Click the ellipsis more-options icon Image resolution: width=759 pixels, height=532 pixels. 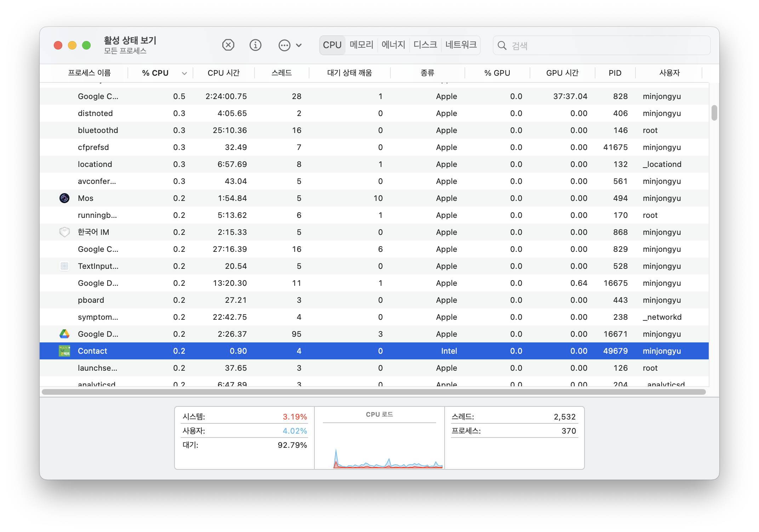(284, 45)
